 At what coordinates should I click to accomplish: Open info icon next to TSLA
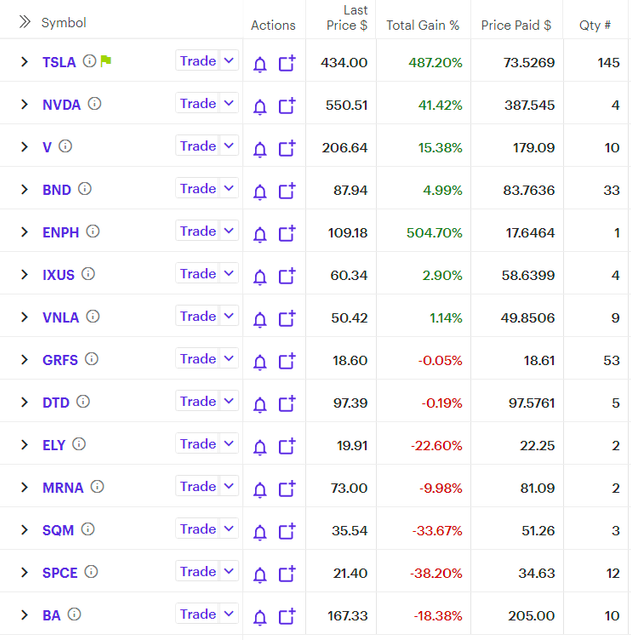click(89, 61)
